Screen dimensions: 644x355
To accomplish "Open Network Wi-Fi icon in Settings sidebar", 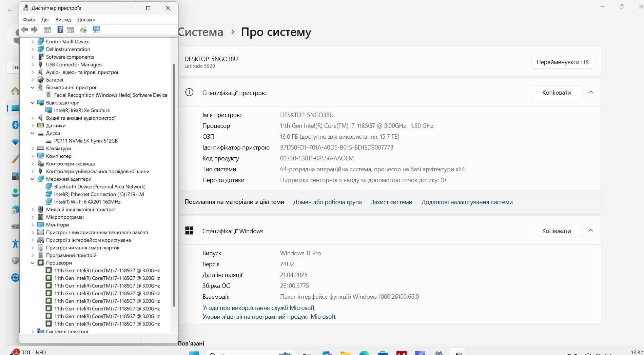I will pos(15,142).
